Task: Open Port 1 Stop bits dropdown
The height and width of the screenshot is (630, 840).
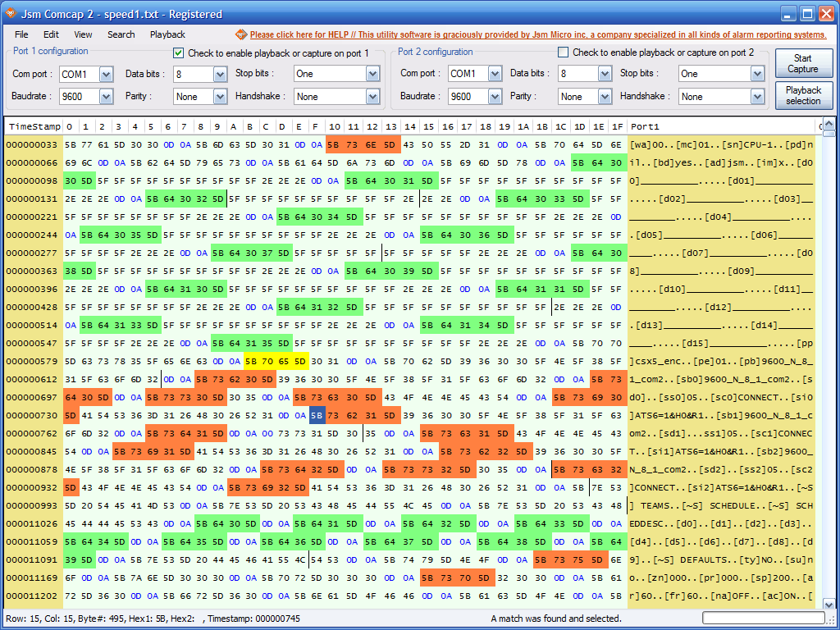Action: pyautogui.click(x=372, y=74)
